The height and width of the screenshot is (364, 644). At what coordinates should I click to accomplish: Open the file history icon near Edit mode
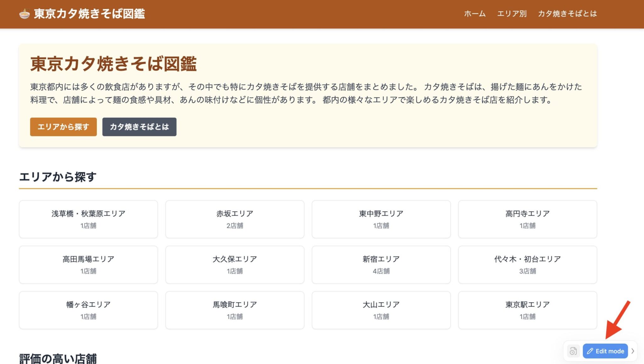coord(573,351)
